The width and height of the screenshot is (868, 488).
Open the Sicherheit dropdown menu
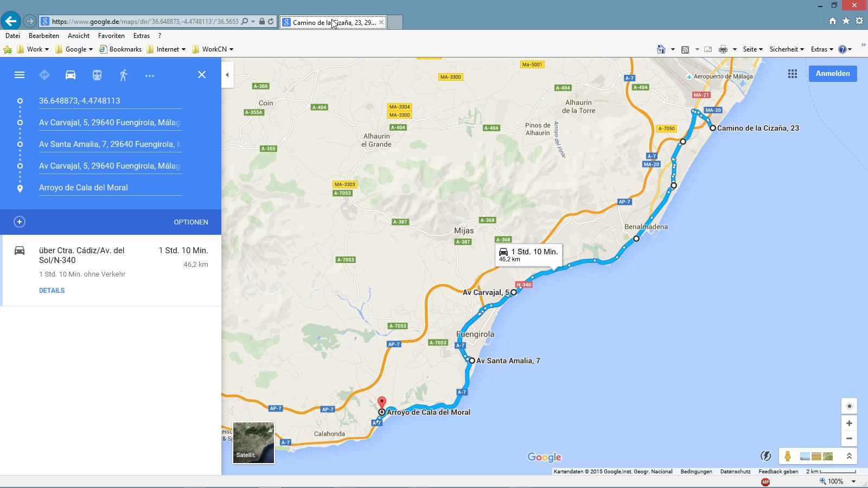click(x=787, y=49)
